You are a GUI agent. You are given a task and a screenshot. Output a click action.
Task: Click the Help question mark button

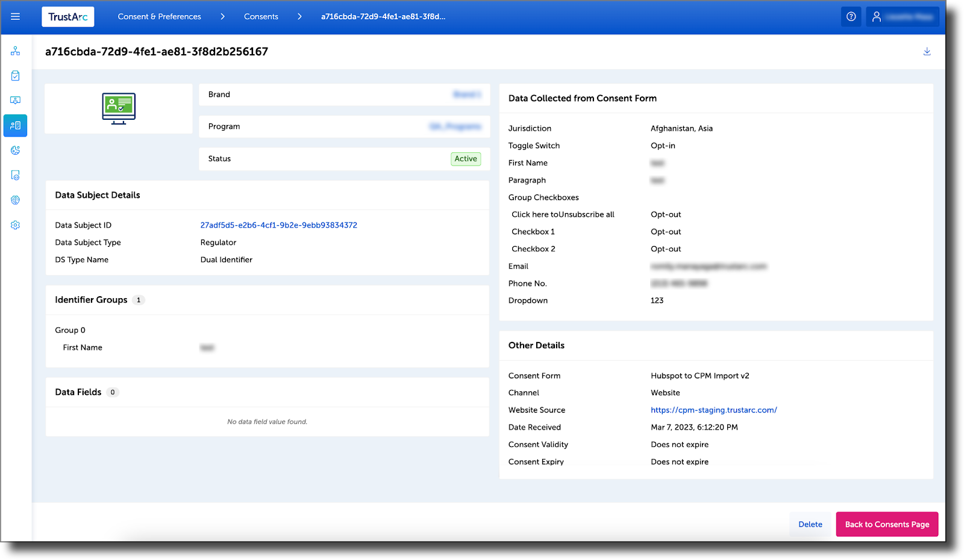851,16
